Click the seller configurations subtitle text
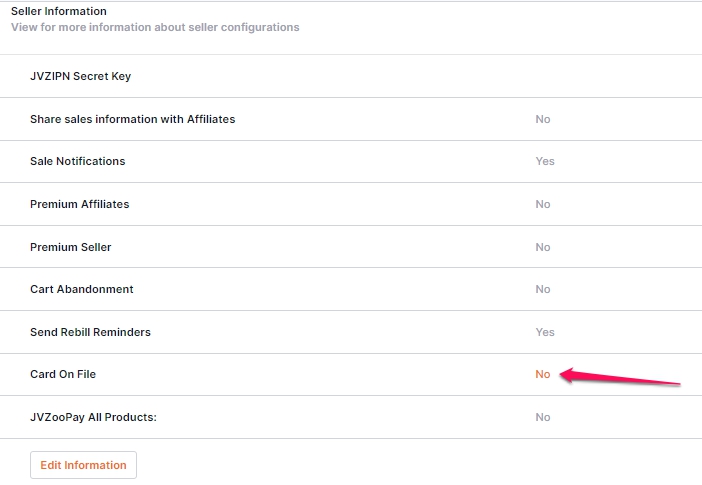Image resolution: width=702 pixels, height=485 pixels. [x=155, y=27]
